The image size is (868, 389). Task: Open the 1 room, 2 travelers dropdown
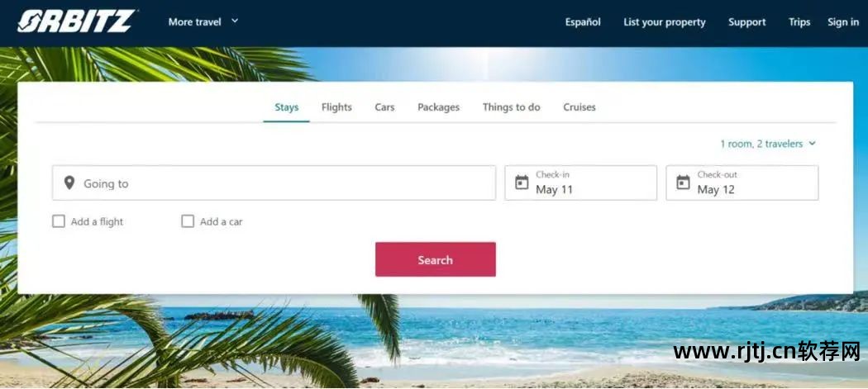(768, 144)
